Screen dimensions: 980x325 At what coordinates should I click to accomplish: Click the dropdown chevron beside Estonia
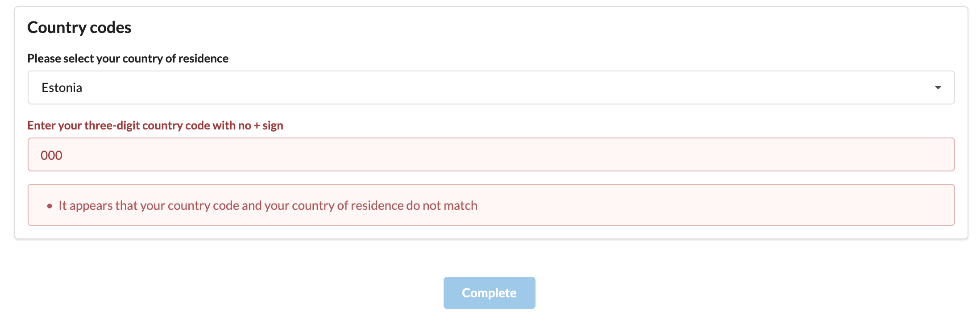point(938,87)
